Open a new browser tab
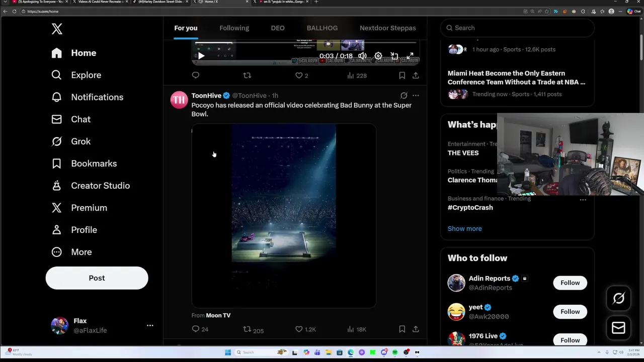Viewport: 644px width, 362px height. pyautogui.click(x=316, y=2)
